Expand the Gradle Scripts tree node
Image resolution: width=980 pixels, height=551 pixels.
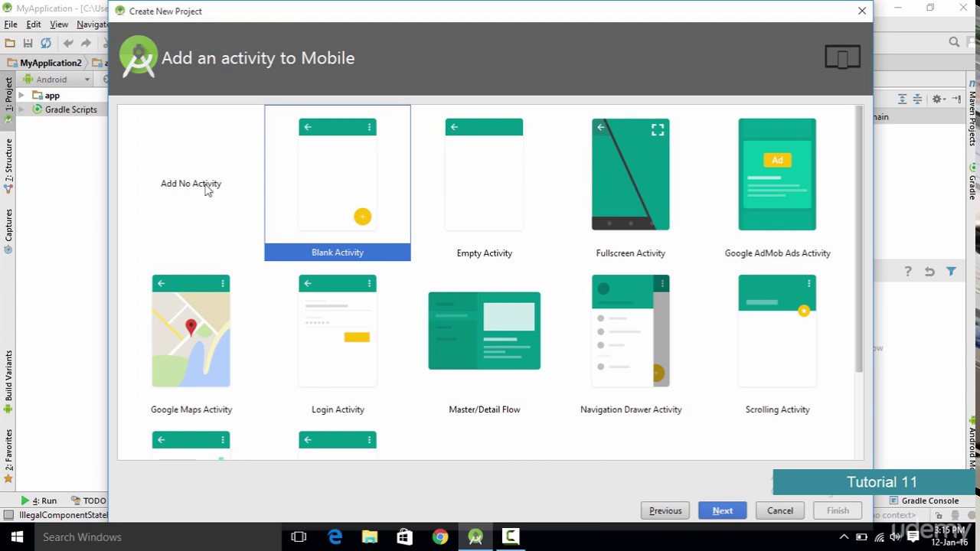point(21,109)
